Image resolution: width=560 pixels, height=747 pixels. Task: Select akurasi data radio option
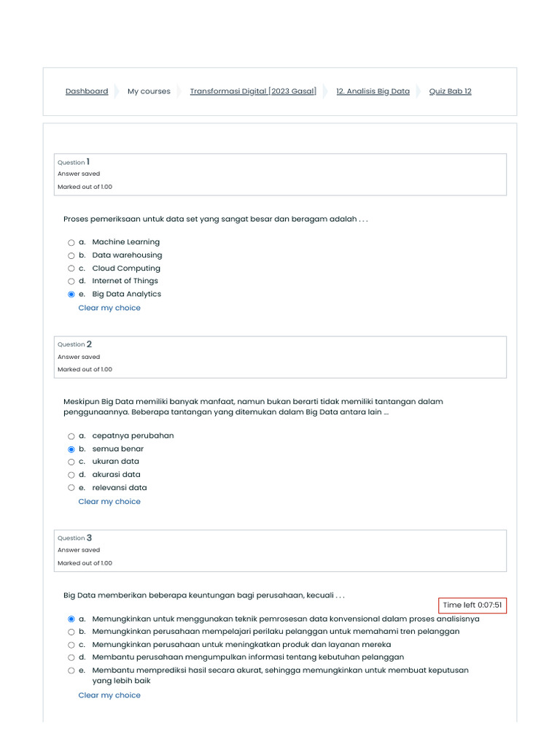71,475
